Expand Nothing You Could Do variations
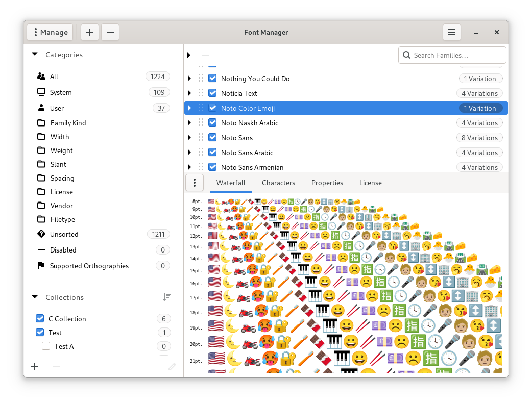 point(189,78)
